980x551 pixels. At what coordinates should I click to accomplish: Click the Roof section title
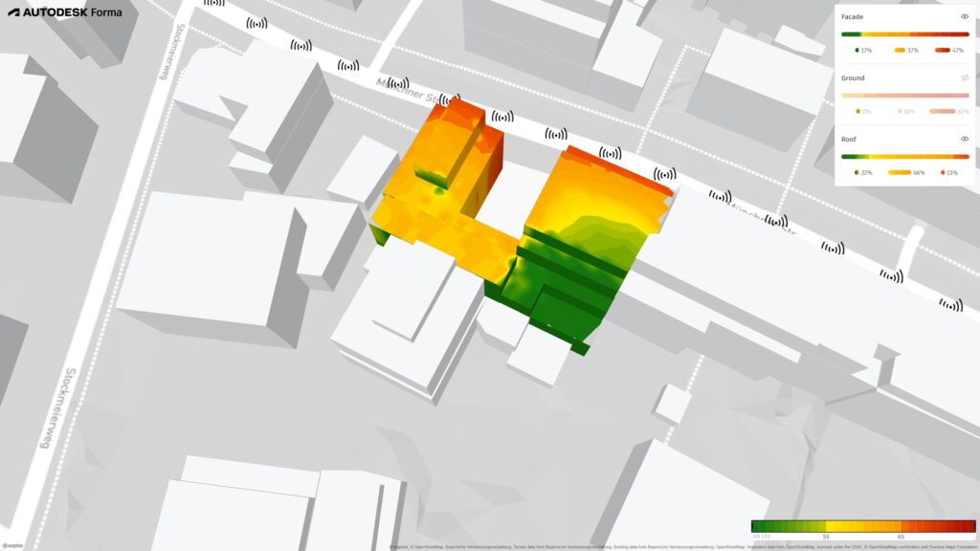[x=848, y=139]
